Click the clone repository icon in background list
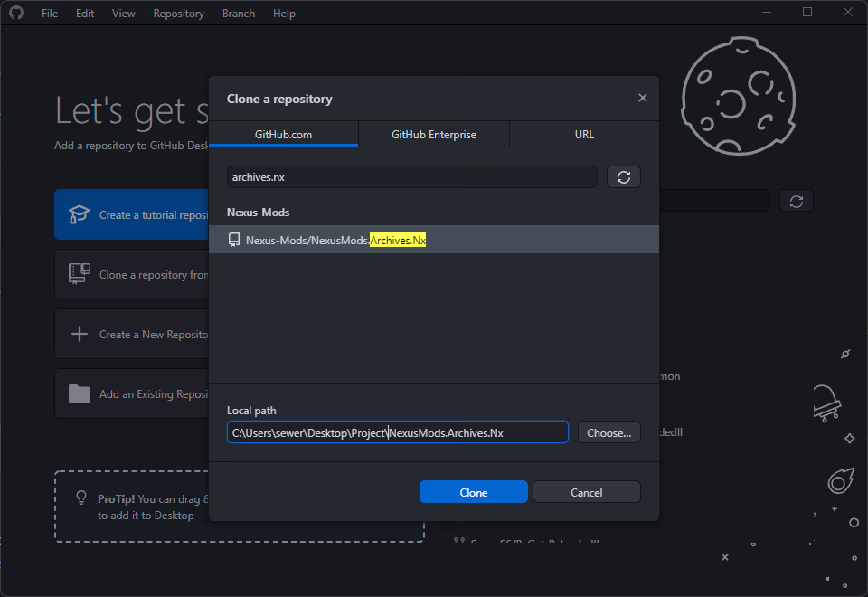The height and width of the screenshot is (597, 868). pyautogui.click(x=80, y=275)
